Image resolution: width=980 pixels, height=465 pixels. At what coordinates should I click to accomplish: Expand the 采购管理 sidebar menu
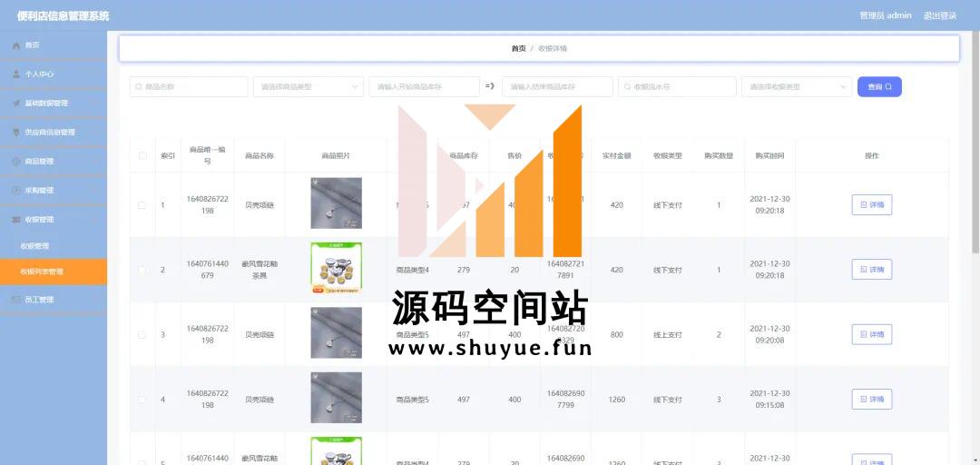coord(54,190)
